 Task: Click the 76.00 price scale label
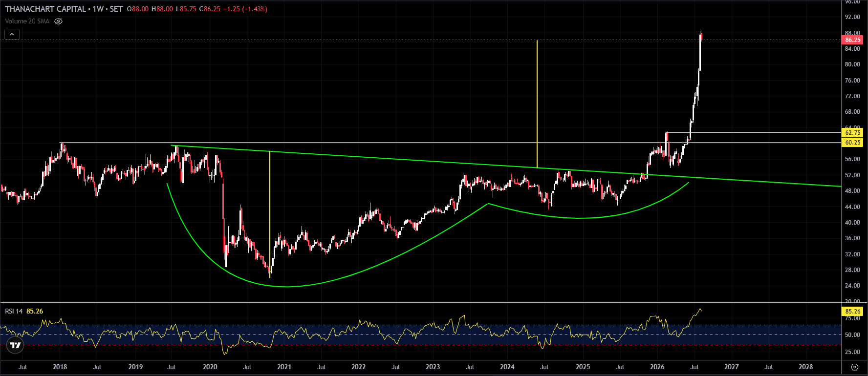[852, 81]
